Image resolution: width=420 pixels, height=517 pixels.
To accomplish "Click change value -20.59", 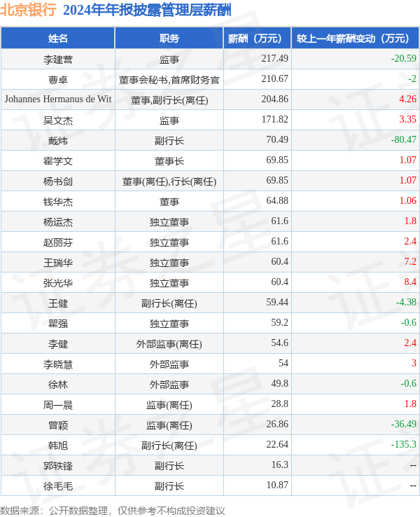I will (403, 58).
